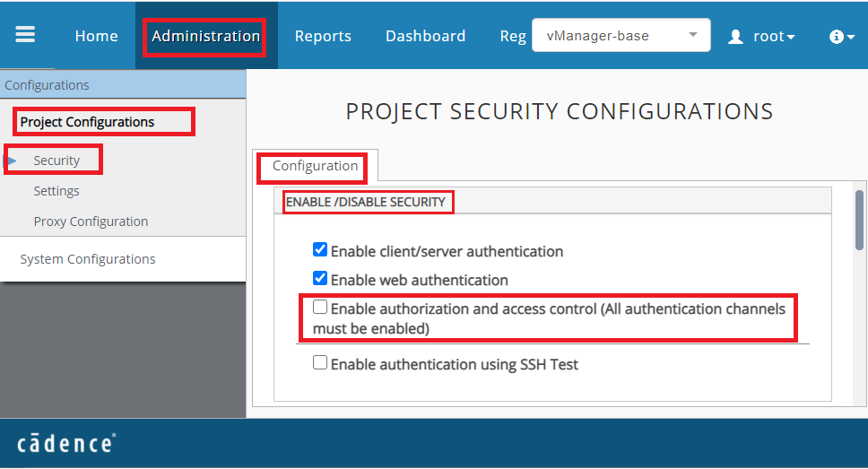Screen dimensions: 868x469
Task: Switch to the Configuration tab
Action: coord(315,166)
